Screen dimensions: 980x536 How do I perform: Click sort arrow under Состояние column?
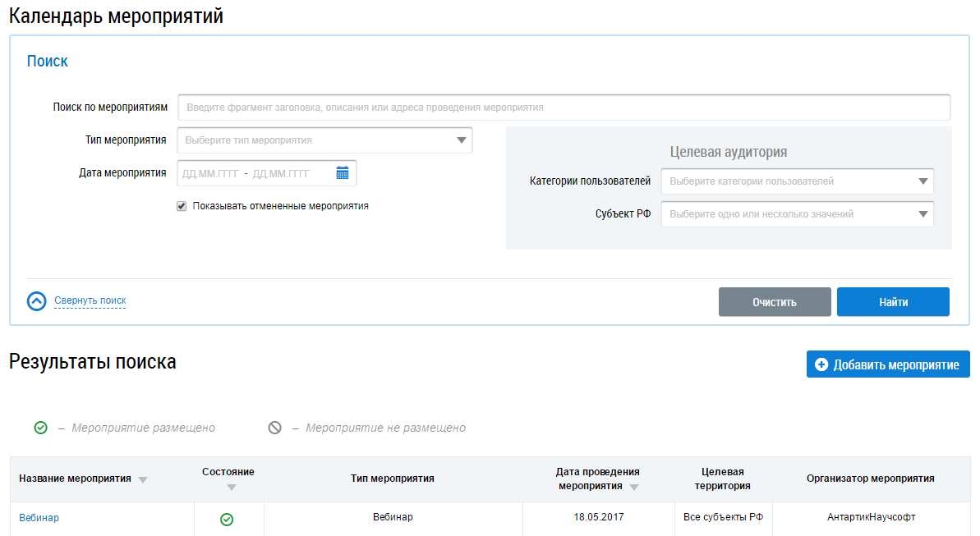tap(231, 488)
